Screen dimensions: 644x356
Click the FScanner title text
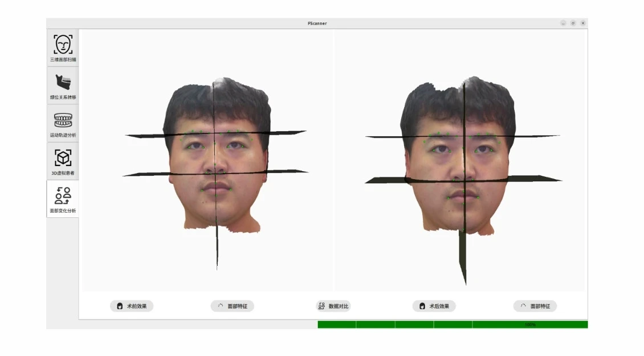[x=317, y=23]
